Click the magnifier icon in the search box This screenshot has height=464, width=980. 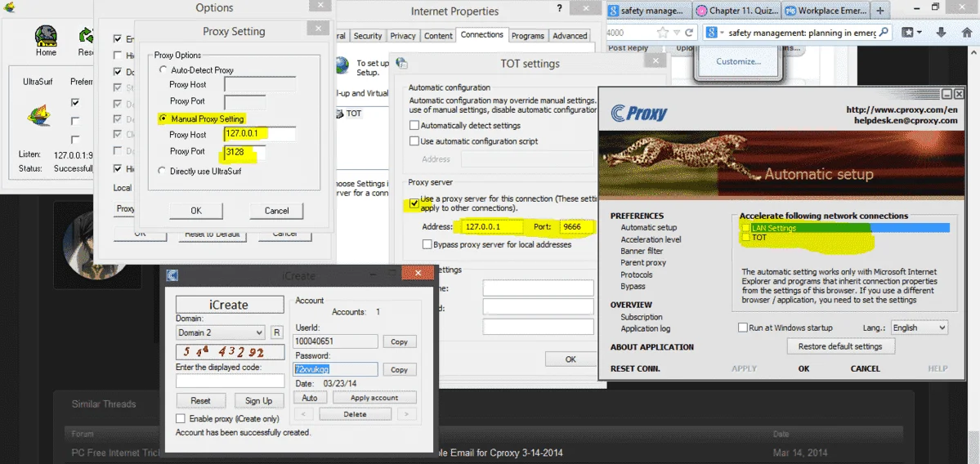[x=885, y=33]
